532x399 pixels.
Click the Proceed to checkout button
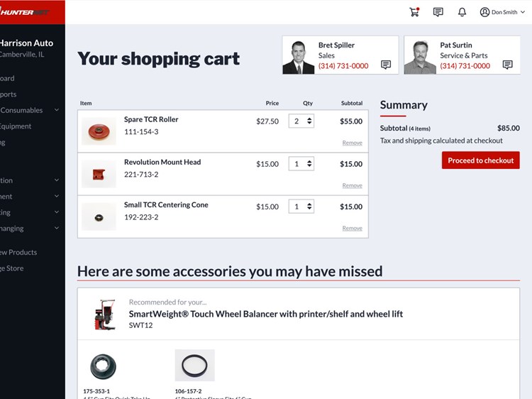coord(480,160)
